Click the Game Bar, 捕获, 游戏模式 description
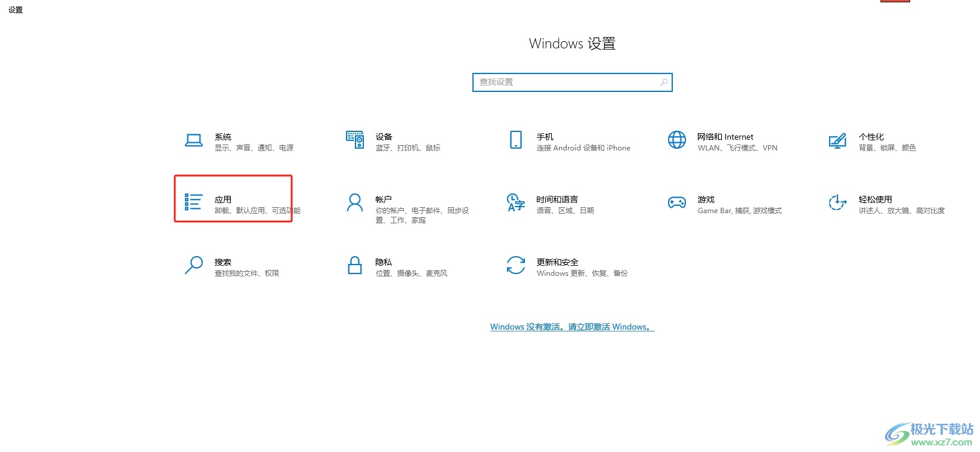The height and width of the screenshot is (452, 980). [740, 211]
